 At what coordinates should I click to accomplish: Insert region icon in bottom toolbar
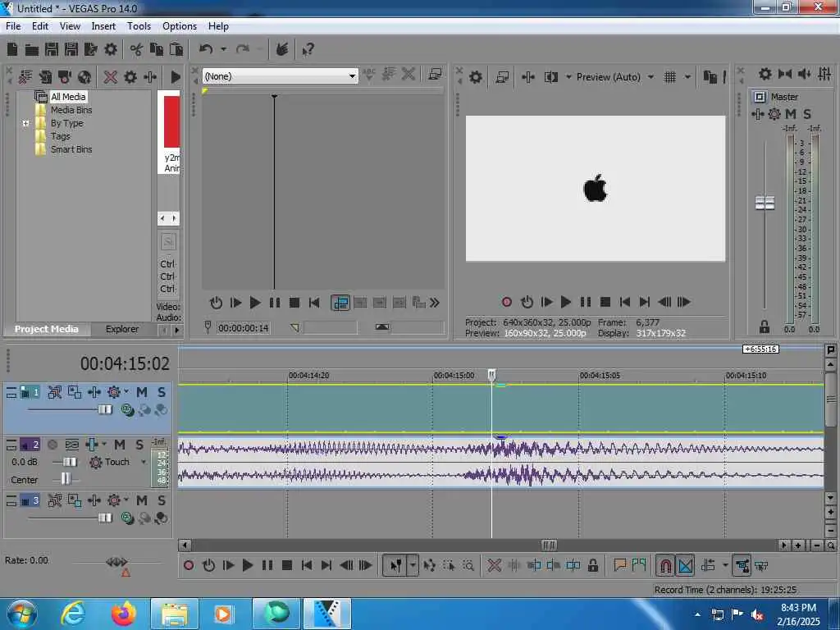[x=639, y=565]
